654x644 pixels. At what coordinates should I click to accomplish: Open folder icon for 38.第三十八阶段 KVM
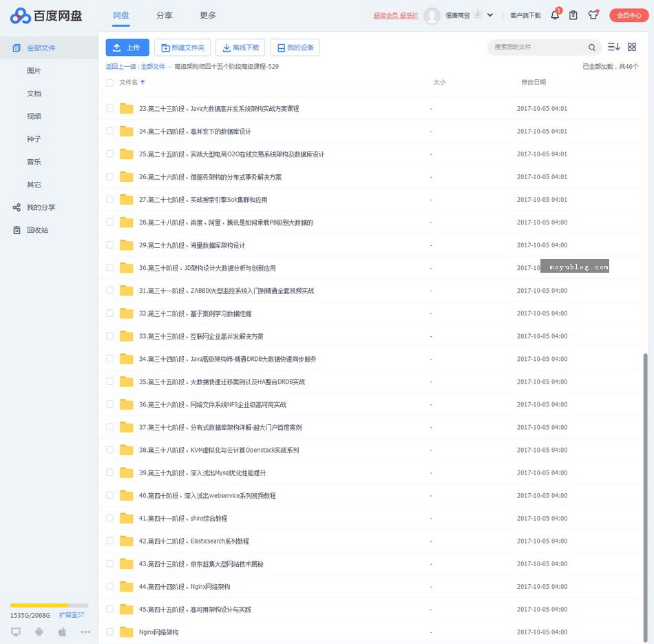pyautogui.click(x=127, y=450)
